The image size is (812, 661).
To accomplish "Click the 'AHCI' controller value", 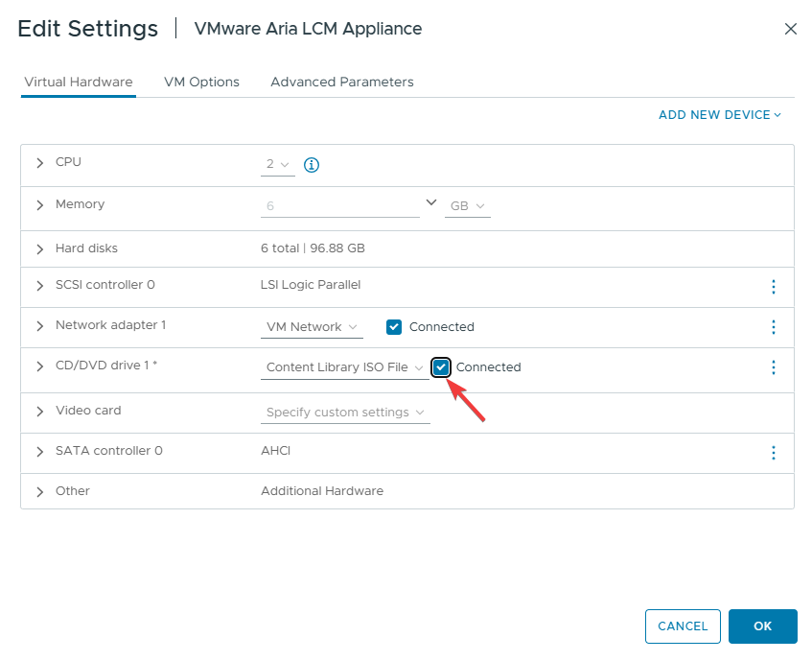I will 275,451.
